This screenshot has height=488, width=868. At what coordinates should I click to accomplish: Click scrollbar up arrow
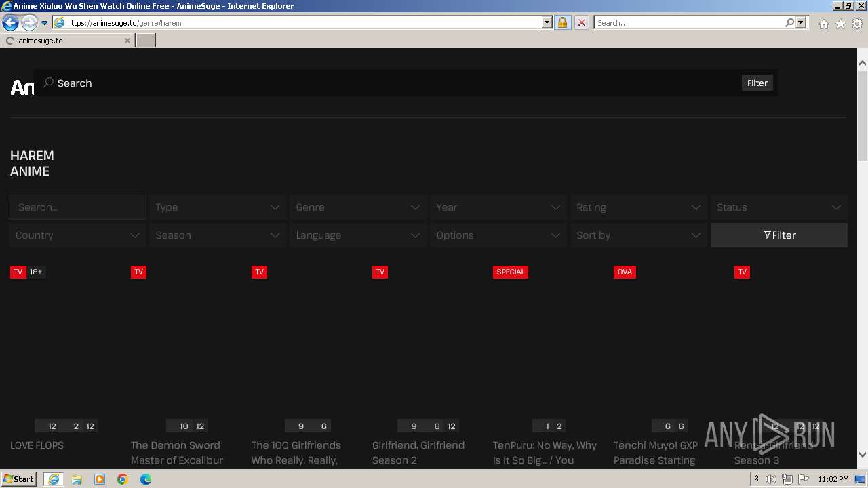click(863, 64)
